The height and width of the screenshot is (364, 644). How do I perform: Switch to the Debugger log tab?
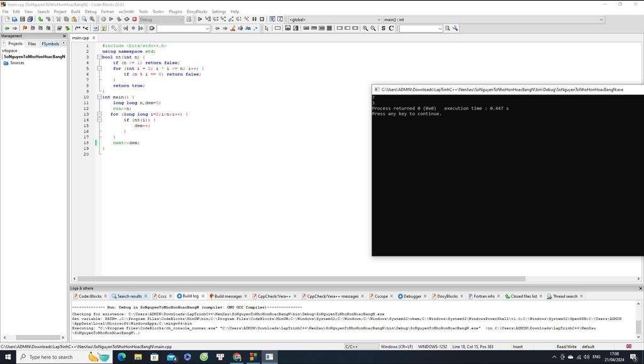413,296
